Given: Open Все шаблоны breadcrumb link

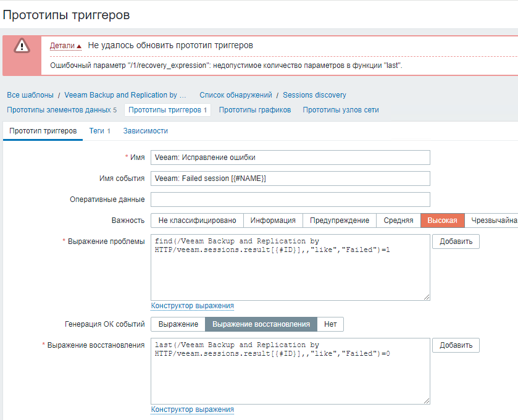Looking at the screenshot, I should pyautogui.click(x=30, y=95).
